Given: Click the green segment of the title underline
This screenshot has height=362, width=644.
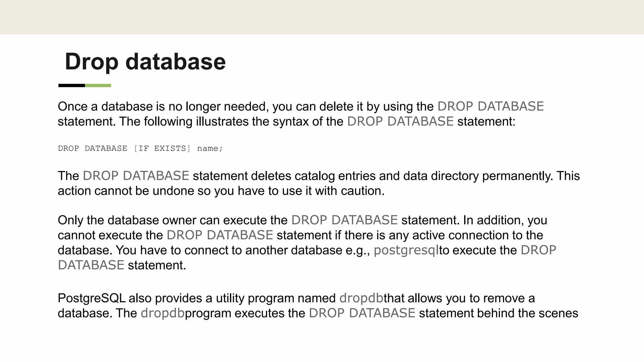Looking at the screenshot, I should 98,85.
